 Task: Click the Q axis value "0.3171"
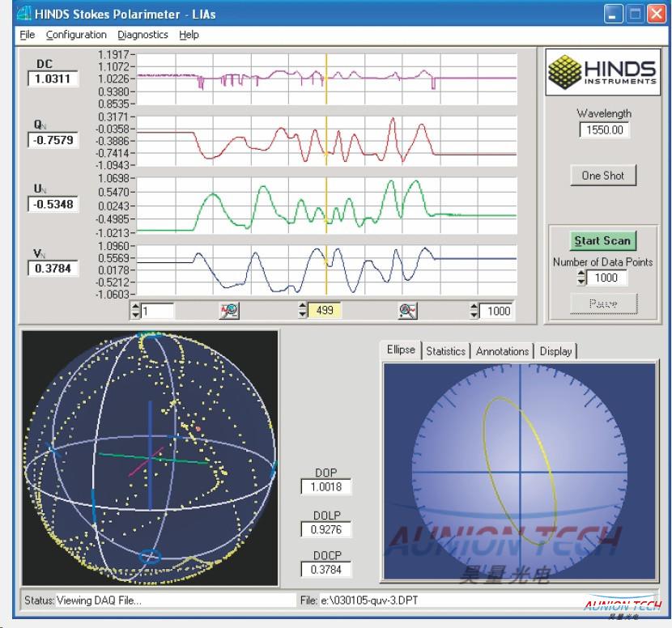tap(113, 117)
